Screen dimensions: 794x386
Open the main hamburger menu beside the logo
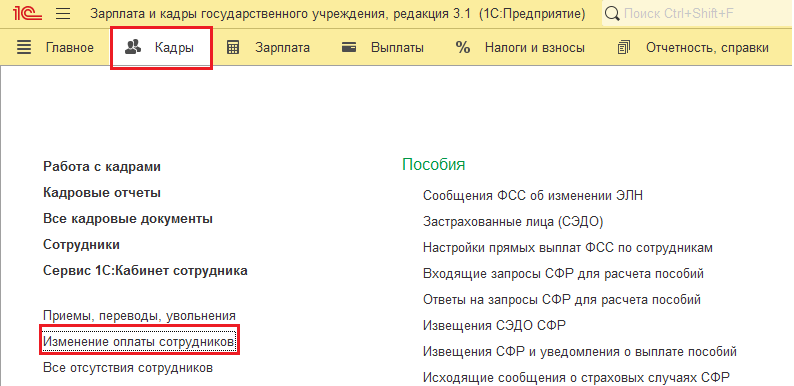pyautogui.click(x=63, y=14)
